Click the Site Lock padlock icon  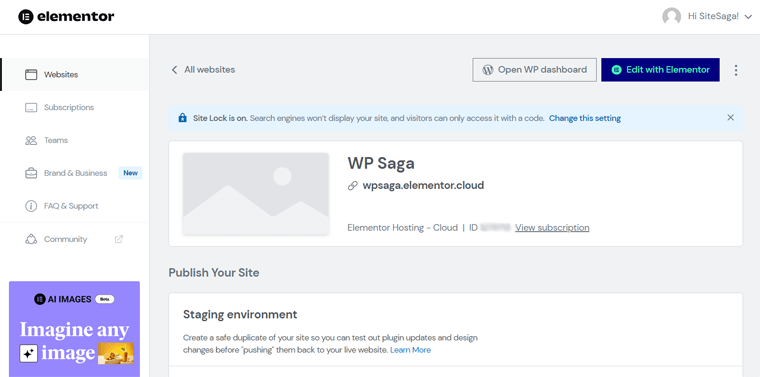pyautogui.click(x=182, y=118)
